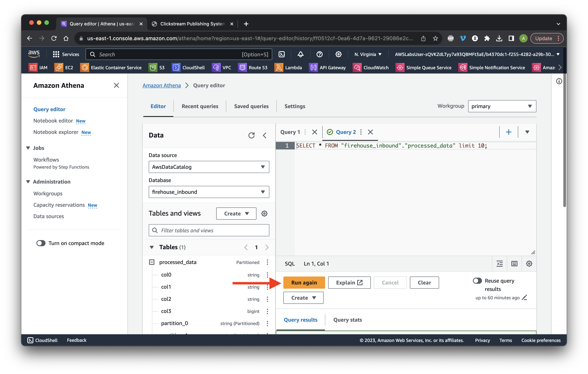This screenshot has width=588, height=374.
Task: Open the IAM service shortcut
Action: tap(38, 67)
